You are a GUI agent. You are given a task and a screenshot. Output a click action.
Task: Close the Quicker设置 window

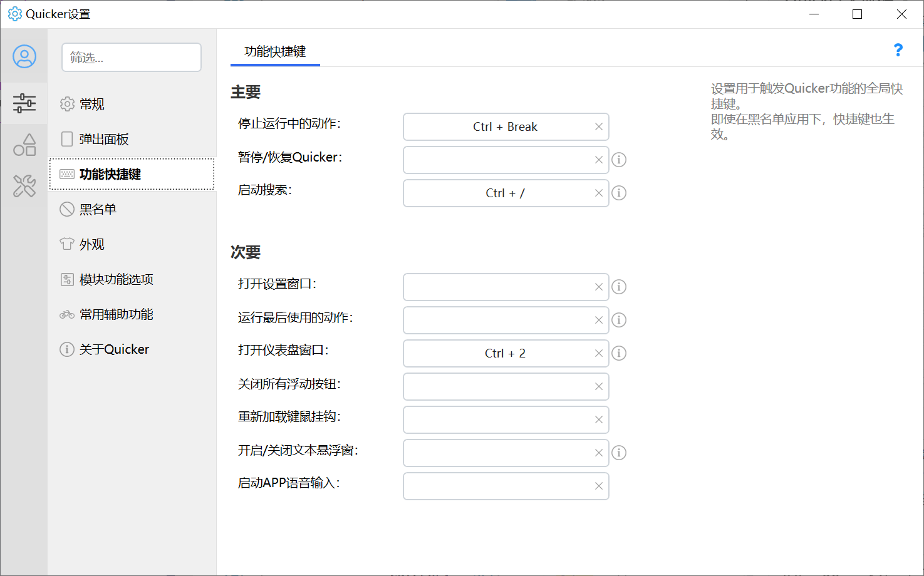tap(901, 14)
